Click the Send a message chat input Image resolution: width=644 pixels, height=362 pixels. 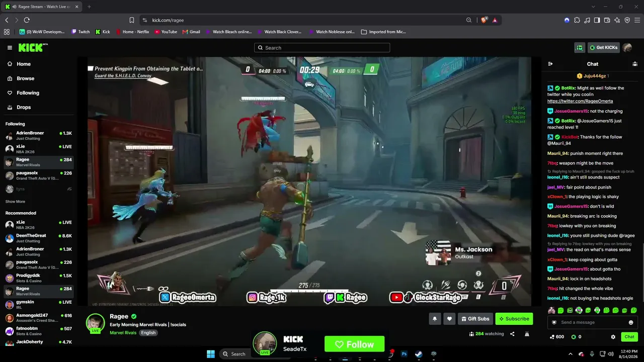tap(592, 322)
